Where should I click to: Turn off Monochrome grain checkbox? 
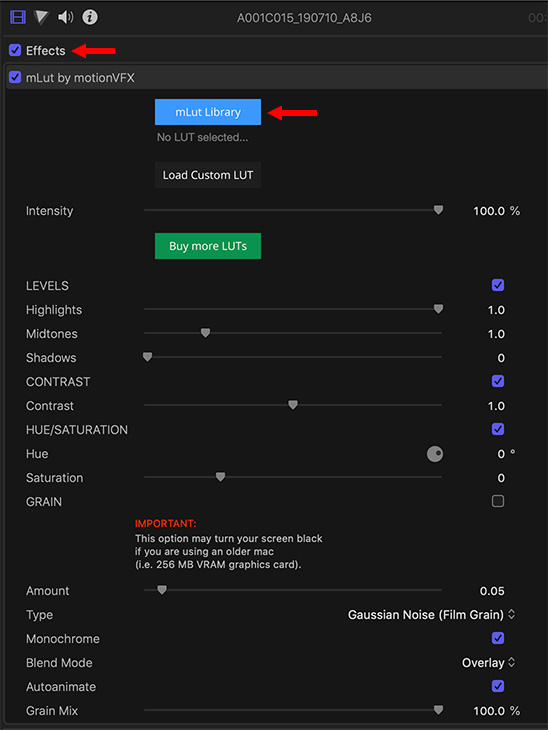tap(498, 638)
